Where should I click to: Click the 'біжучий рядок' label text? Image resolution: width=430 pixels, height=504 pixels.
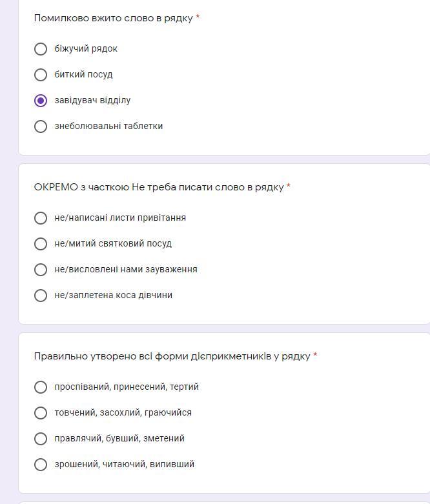pyautogui.click(x=86, y=49)
